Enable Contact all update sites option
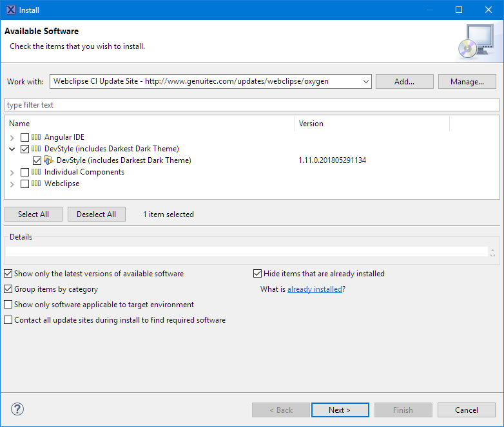This screenshot has width=504, height=427. click(x=8, y=320)
